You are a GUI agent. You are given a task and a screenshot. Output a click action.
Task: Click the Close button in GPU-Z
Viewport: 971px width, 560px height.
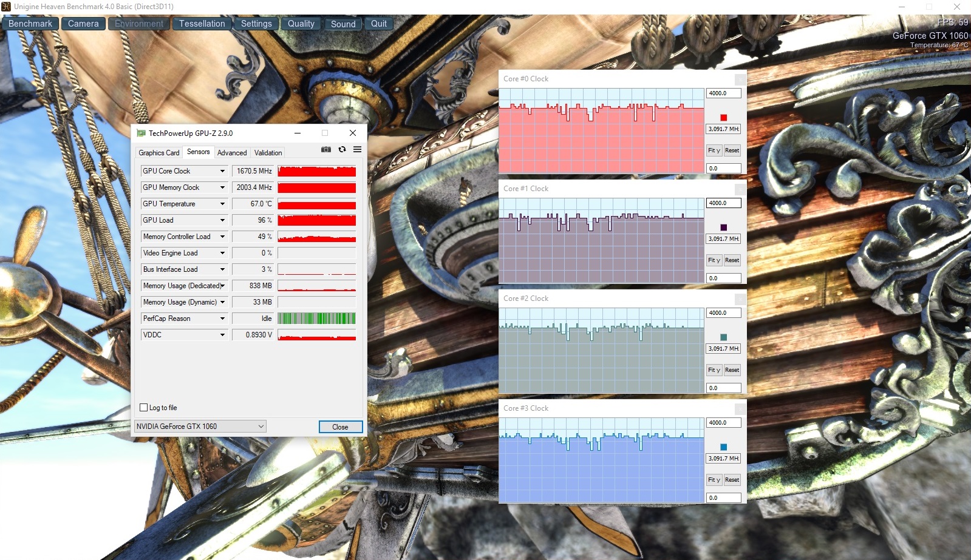(x=341, y=427)
